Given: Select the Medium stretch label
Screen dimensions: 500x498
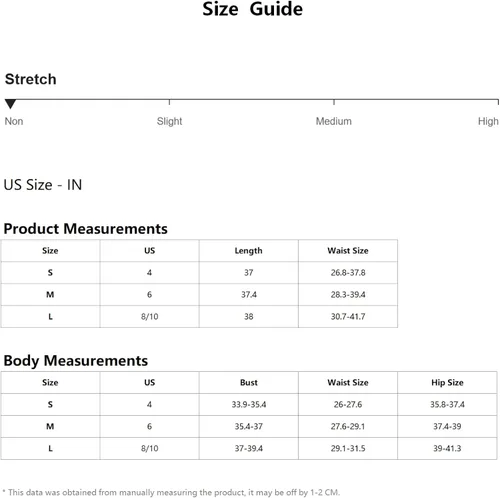Looking at the screenshot, I should point(334,121).
